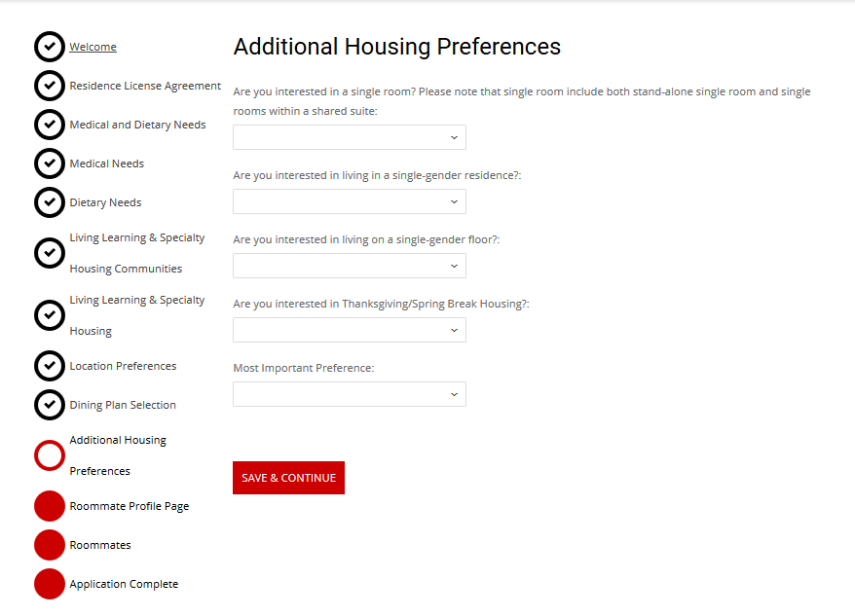Image resolution: width=855 pixels, height=616 pixels.
Task: Click the Location Preferences checkmark icon
Action: pos(50,366)
